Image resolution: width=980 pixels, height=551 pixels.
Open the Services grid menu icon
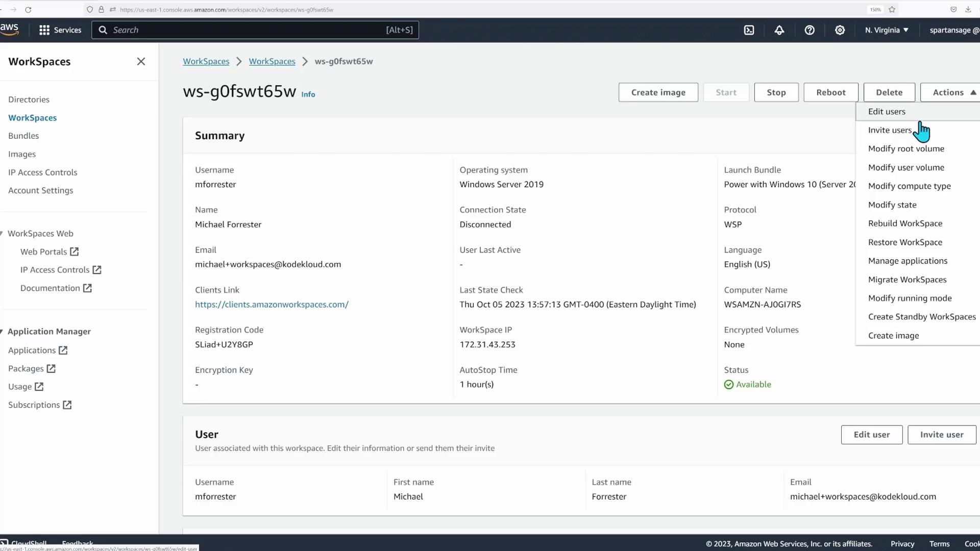(x=44, y=30)
